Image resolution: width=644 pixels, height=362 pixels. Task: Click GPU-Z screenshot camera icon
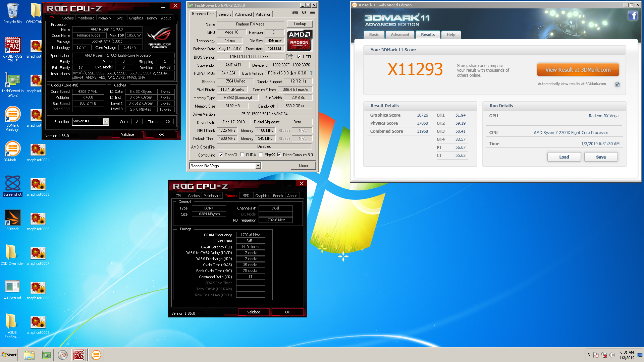click(x=295, y=13)
